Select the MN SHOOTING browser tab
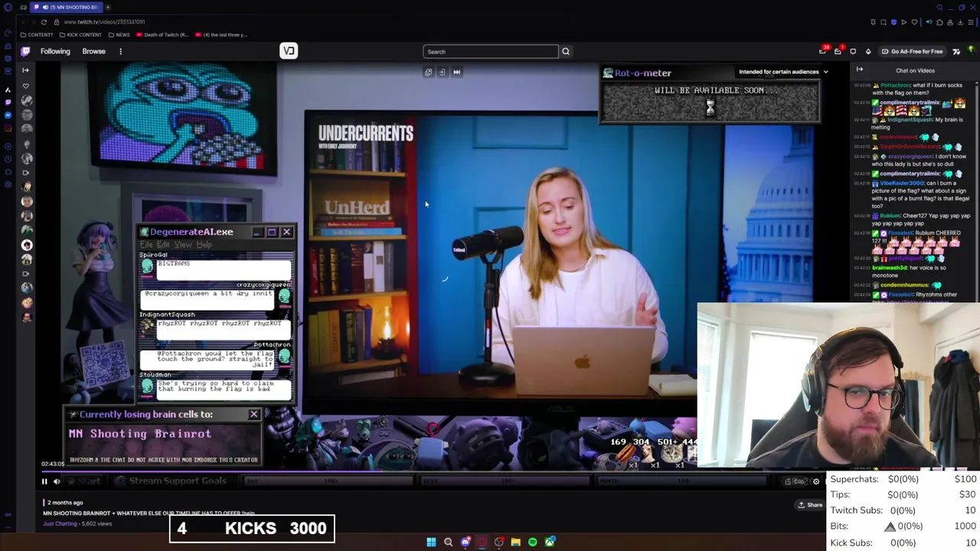The image size is (980, 551). pos(67,7)
